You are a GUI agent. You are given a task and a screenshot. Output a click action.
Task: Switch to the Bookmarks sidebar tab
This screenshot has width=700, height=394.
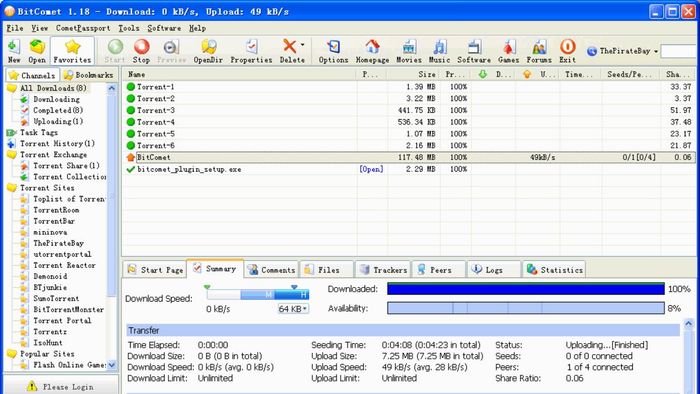pos(89,75)
